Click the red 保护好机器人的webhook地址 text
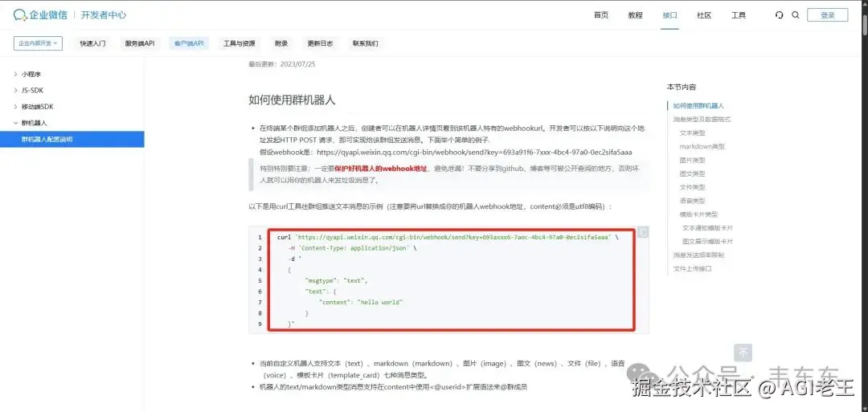 coord(381,168)
